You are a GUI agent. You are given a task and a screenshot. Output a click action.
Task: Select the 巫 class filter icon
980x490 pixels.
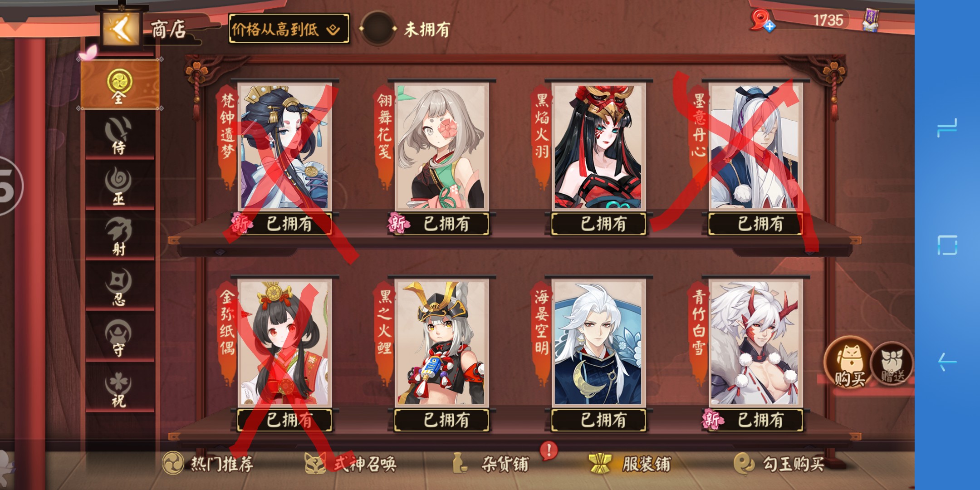coord(119,186)
